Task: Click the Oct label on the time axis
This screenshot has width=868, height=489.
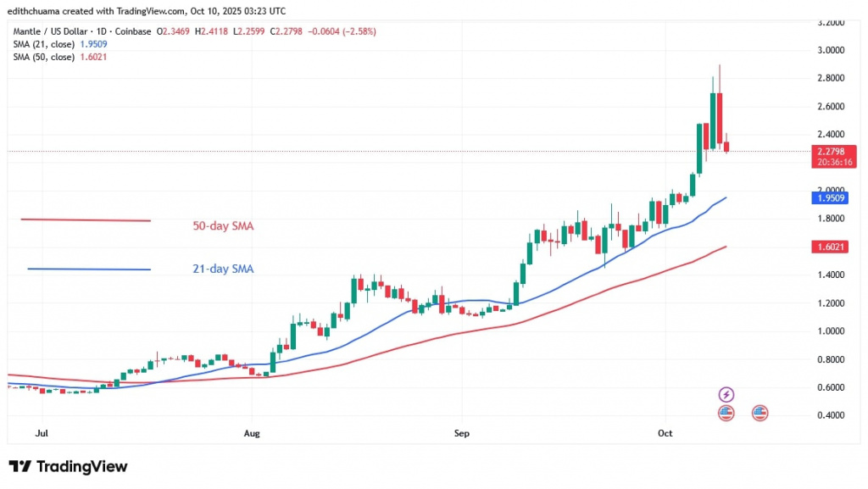Action: pos(665,433)
